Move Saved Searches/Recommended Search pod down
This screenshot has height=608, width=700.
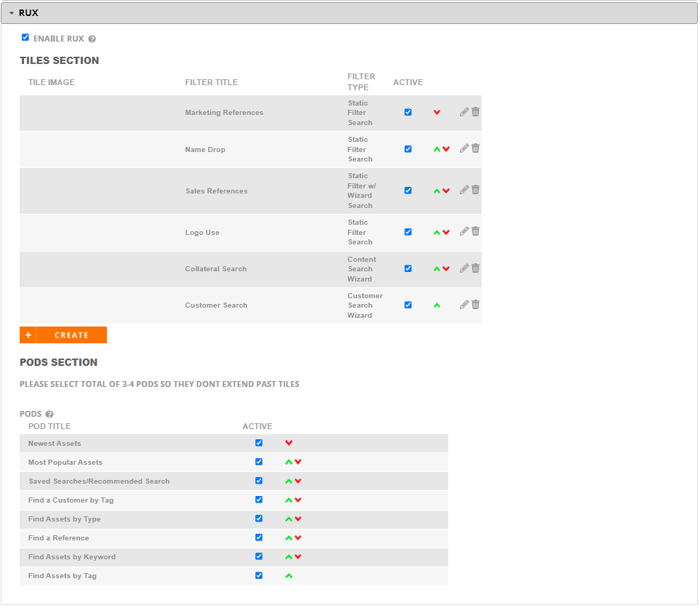point(298,481)
